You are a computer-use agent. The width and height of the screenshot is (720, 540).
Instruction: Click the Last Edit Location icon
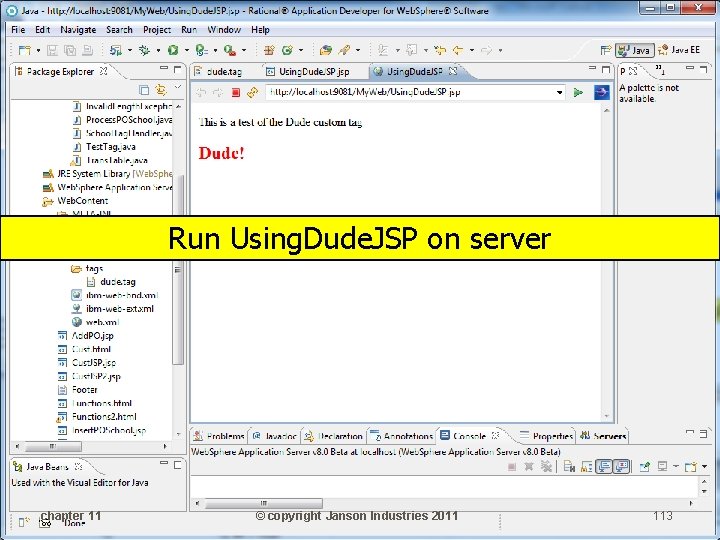point(440,50)
